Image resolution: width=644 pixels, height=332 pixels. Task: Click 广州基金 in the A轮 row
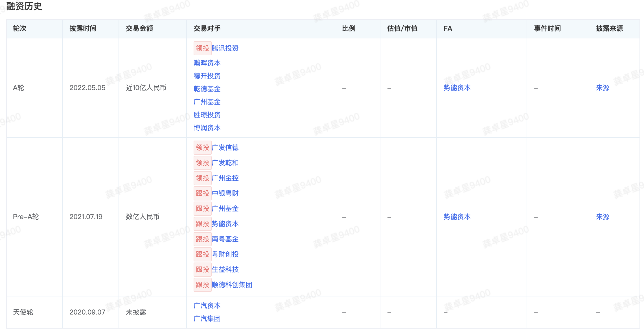click(207, 102)
